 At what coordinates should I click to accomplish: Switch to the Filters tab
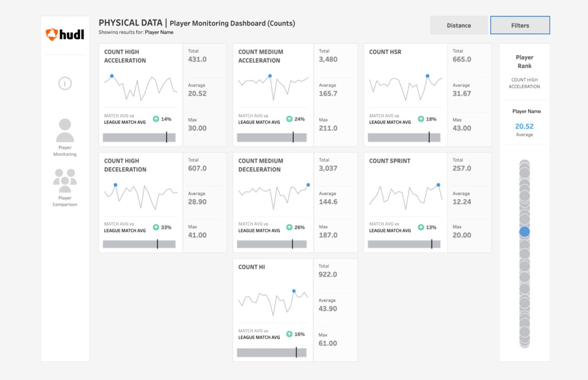(520, 25)
